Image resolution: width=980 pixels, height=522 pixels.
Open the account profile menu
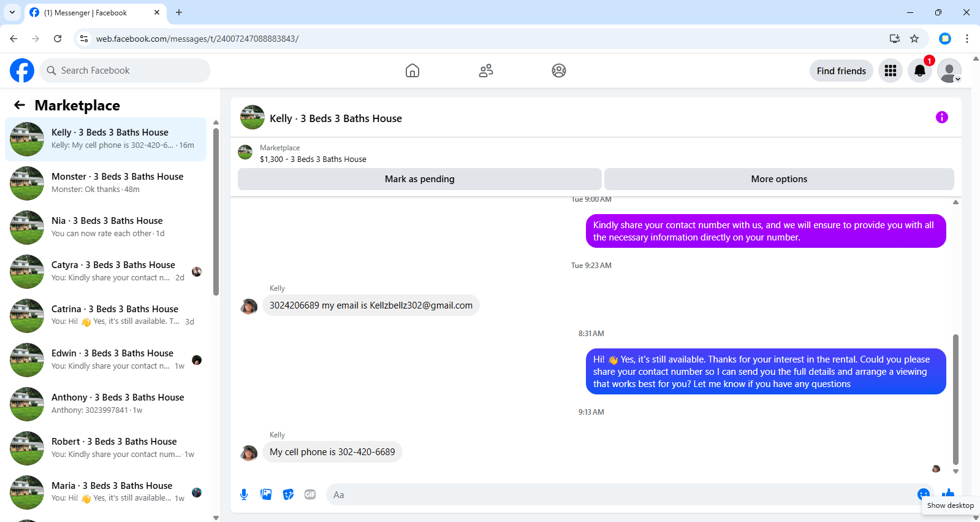pos(949,71)
